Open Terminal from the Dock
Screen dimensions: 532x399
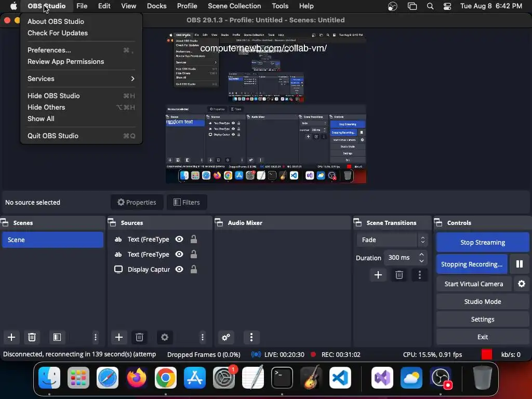[282, 377]
